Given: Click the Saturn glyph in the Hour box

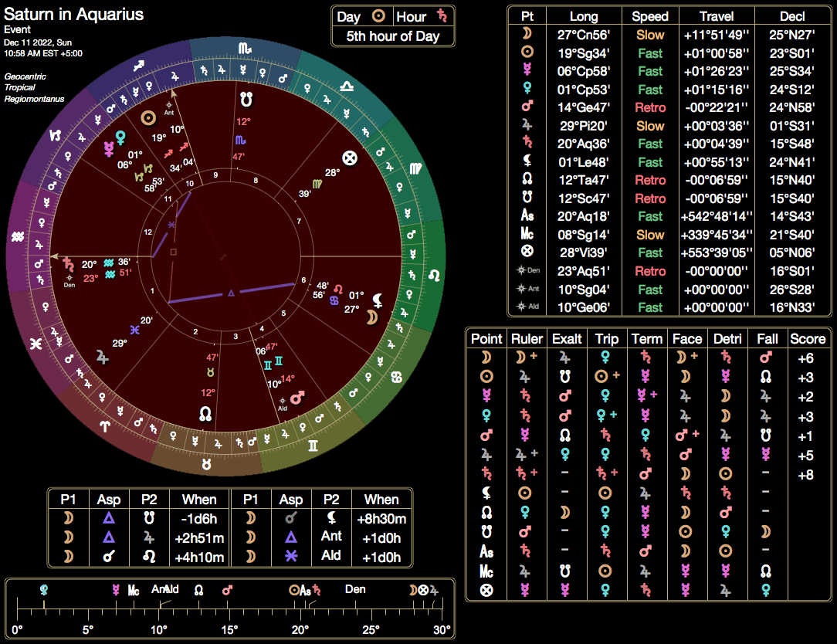Looking at the screenshot, I should pos(442,16).
